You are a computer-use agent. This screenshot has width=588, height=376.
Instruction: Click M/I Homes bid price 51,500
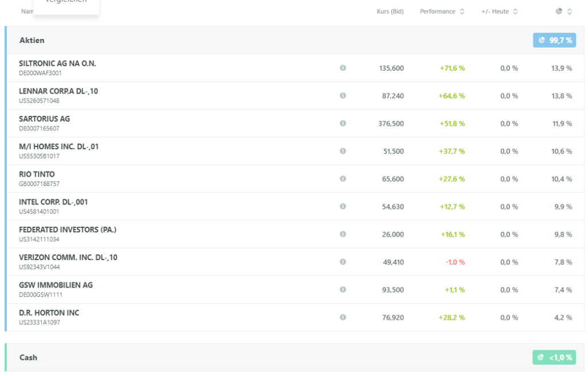click(393, 152)
